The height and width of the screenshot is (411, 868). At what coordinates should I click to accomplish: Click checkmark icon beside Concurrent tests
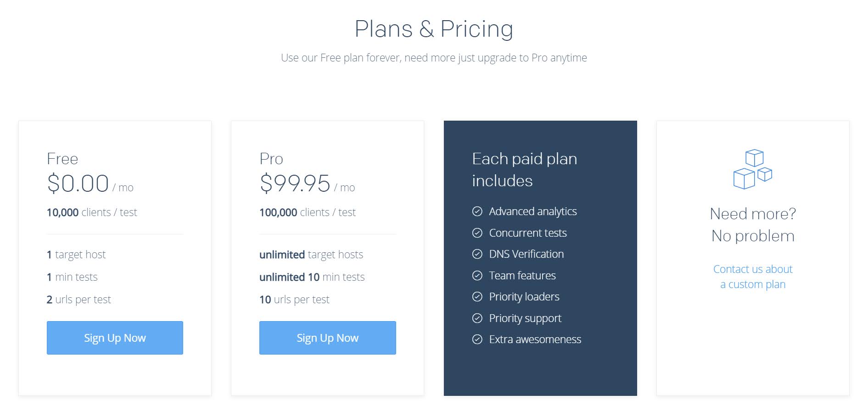click(x=477, y=233)
